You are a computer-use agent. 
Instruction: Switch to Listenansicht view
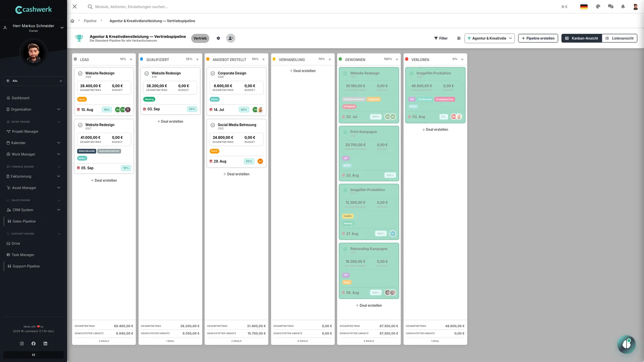pyautogui.click(x=619, y=38)
